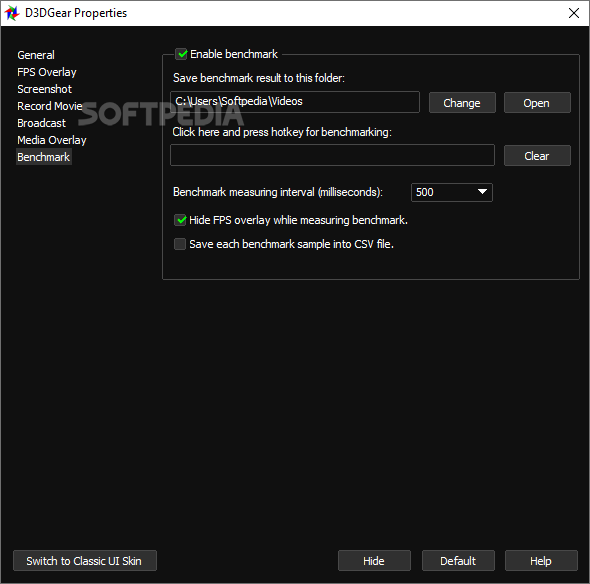Click the benchmarking hotkey input field
Image resolution: width=590 pixels, height=584 pixels.
(x=332, y=155)
